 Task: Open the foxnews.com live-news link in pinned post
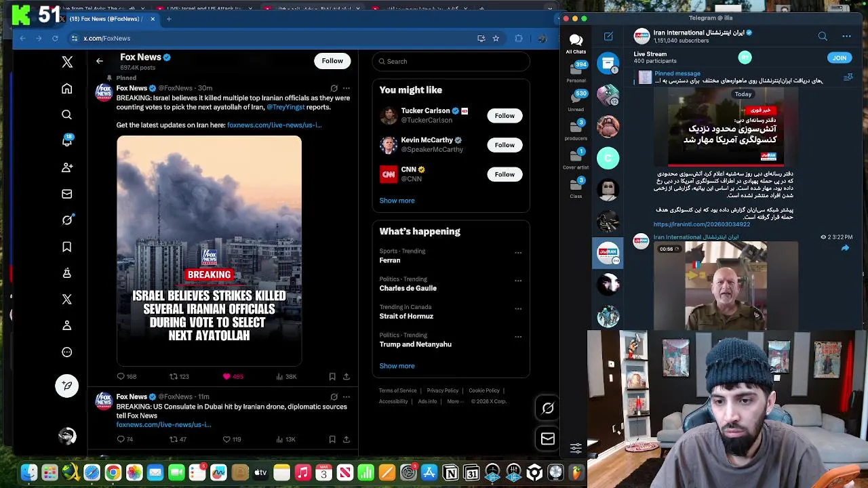click(x=274, y=125)
